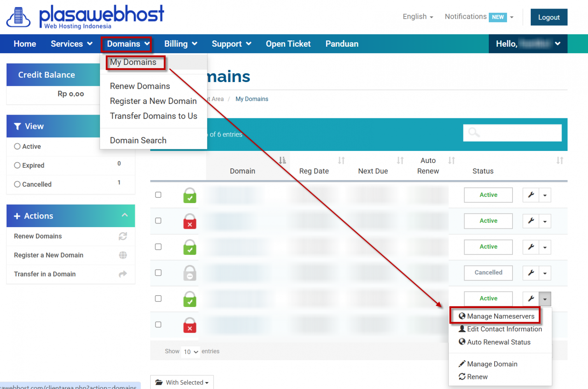Select the Cancelled view radio button

pos(17,184)
